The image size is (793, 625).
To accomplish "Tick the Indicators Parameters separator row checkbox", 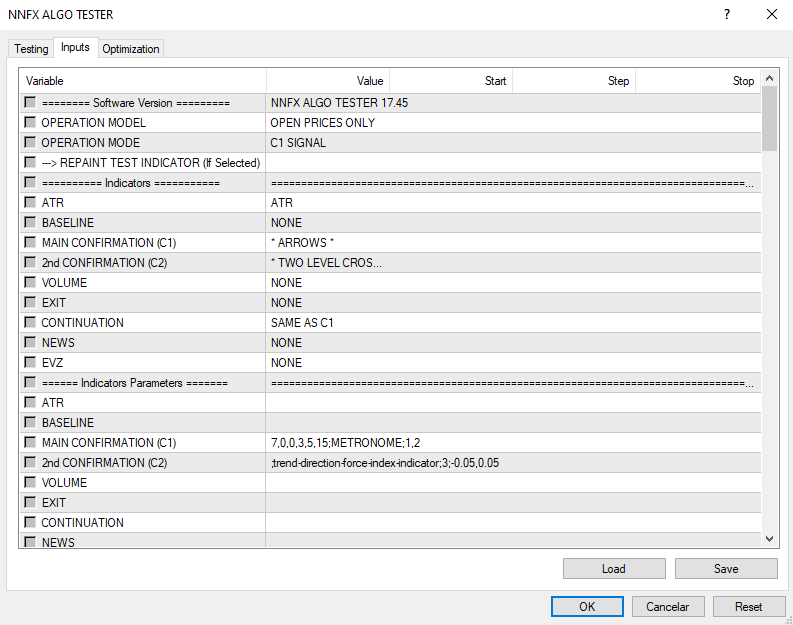I will click(x=30, y=382).
